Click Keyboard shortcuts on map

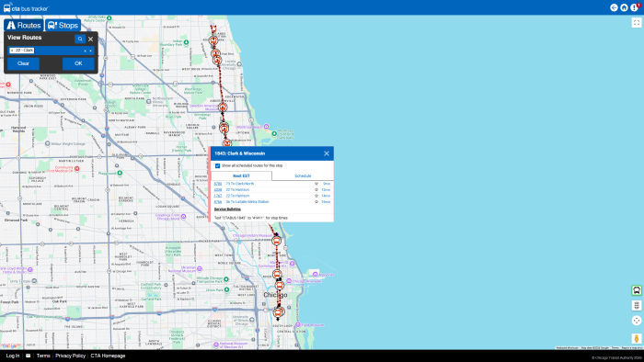(567, 347)
